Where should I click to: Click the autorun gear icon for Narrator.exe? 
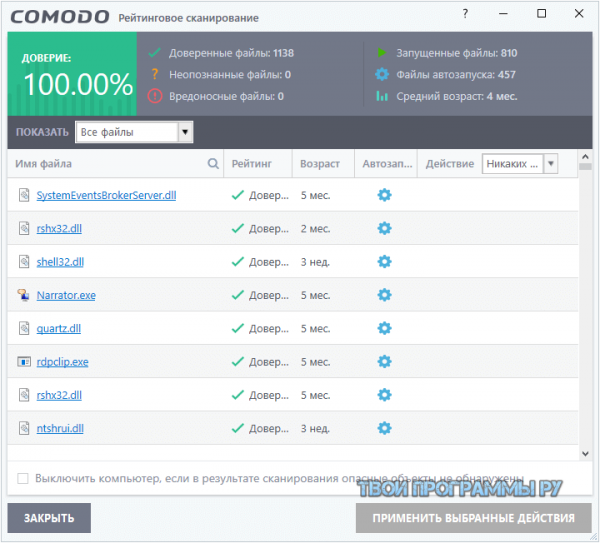tap(384, 295)
